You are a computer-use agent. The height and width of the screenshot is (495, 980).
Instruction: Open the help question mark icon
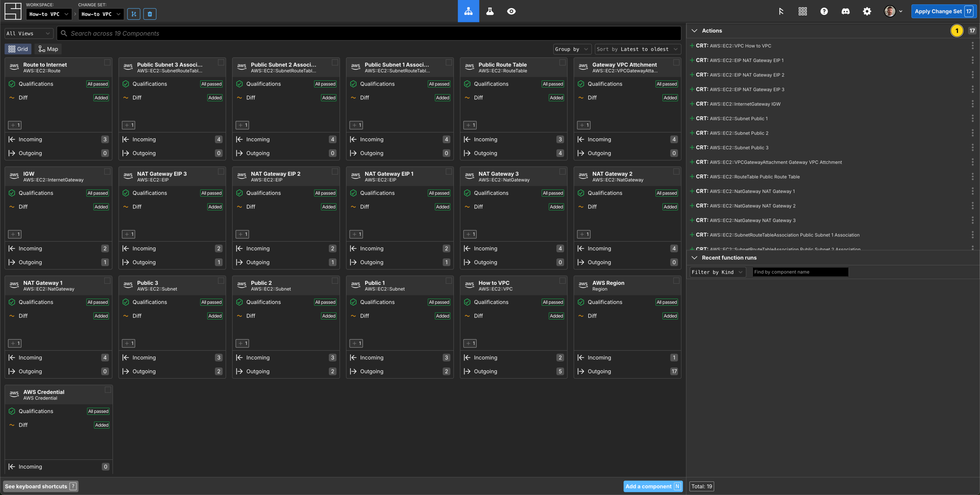tap(824, 11)
